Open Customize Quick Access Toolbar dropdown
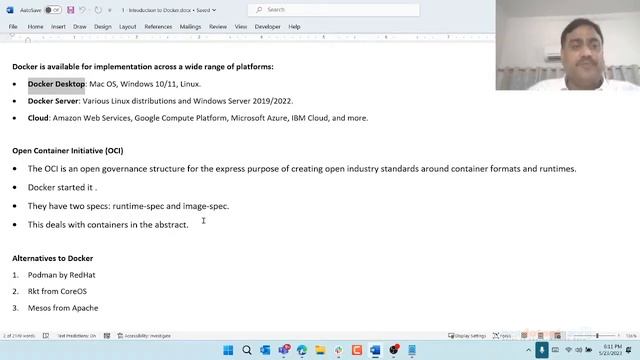 pos(109,10)
